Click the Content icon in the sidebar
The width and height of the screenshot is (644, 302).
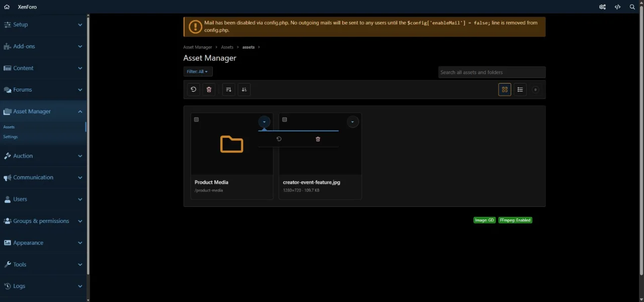(x=8, y=68)
